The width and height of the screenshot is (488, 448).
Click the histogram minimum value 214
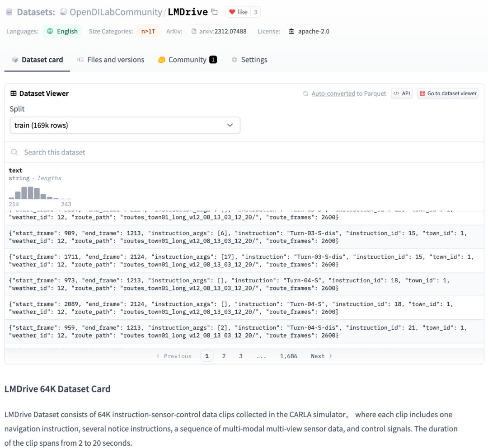pos(14,204)
